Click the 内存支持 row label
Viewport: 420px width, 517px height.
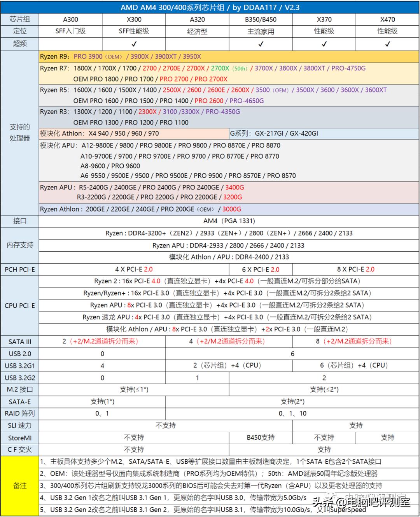coord(20,245)
